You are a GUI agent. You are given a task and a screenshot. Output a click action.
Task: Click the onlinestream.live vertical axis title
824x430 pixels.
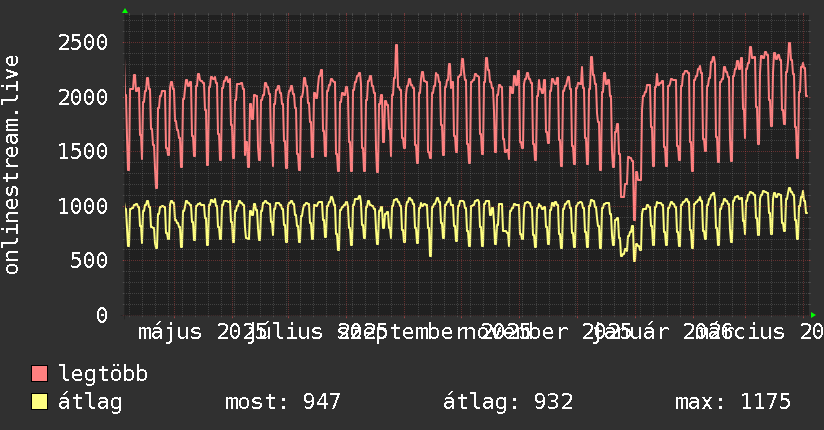[x=11, y=165]
